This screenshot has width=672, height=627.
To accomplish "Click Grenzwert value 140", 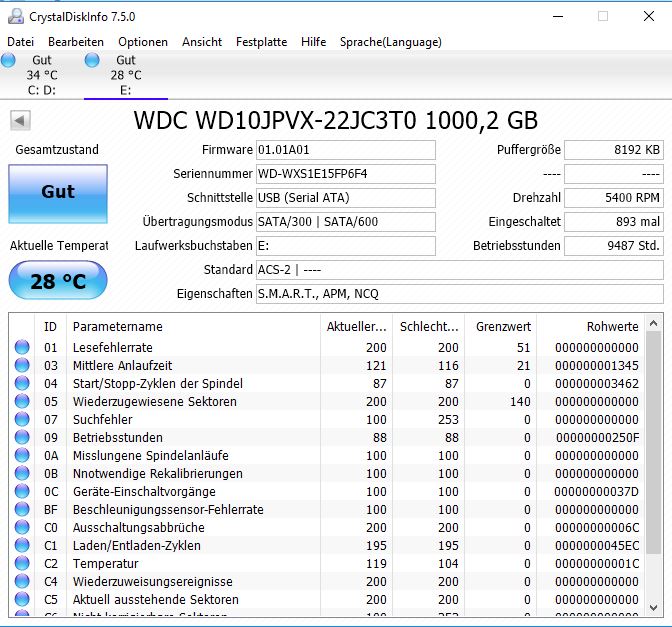I will 520,402.
